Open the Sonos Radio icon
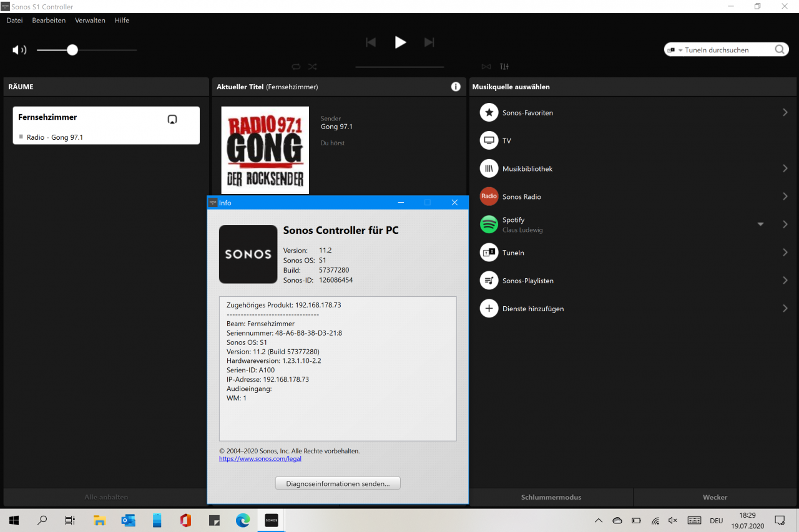Image resolution: width=799 pixels, height=532 pixels. click(489, 196)
